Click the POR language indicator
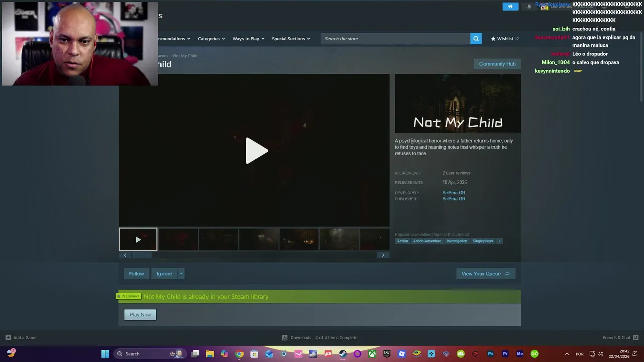This screenshot has height=362, width=644. click(x=580, y=354)
